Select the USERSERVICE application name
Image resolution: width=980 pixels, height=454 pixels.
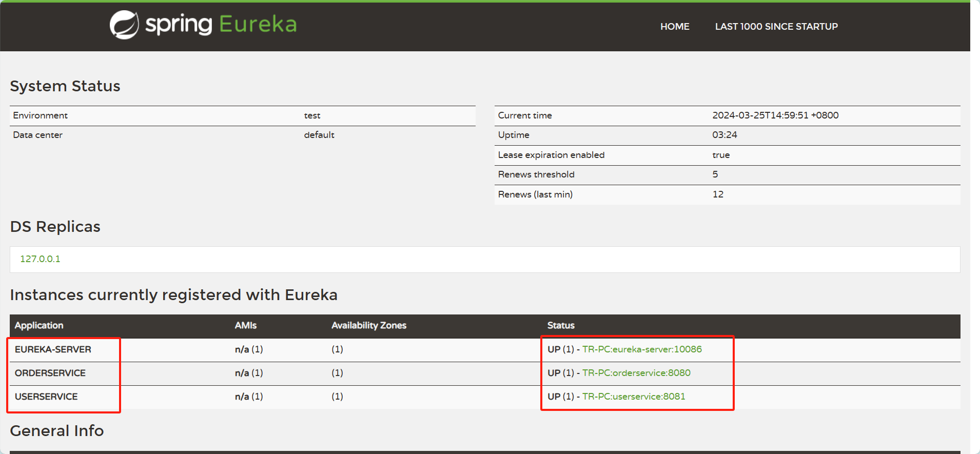point(46,397)
